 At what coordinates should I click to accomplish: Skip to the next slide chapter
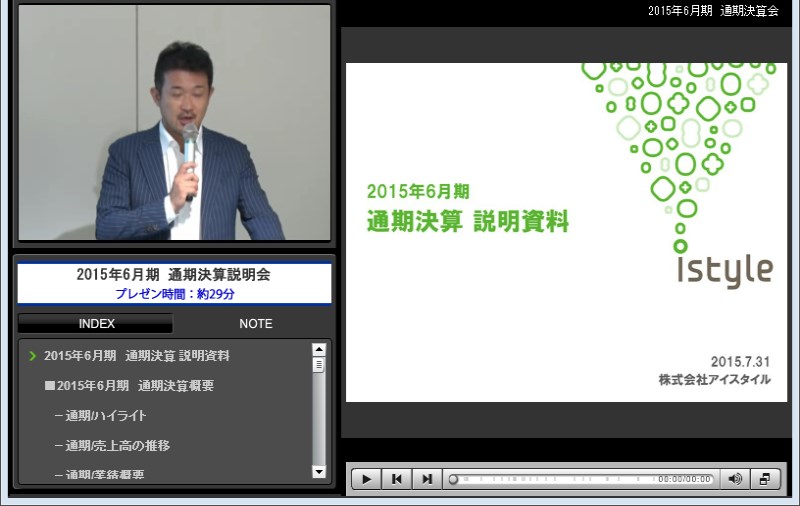coord(427,479)
